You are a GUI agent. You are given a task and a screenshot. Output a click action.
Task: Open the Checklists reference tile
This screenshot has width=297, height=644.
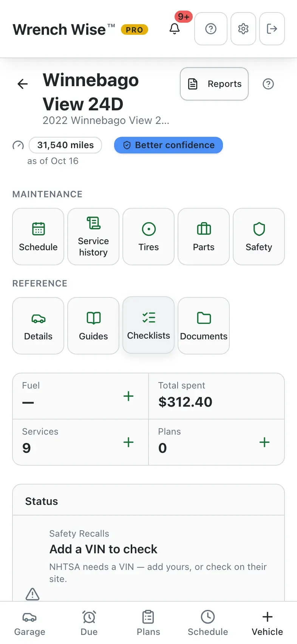coord(148,325)
